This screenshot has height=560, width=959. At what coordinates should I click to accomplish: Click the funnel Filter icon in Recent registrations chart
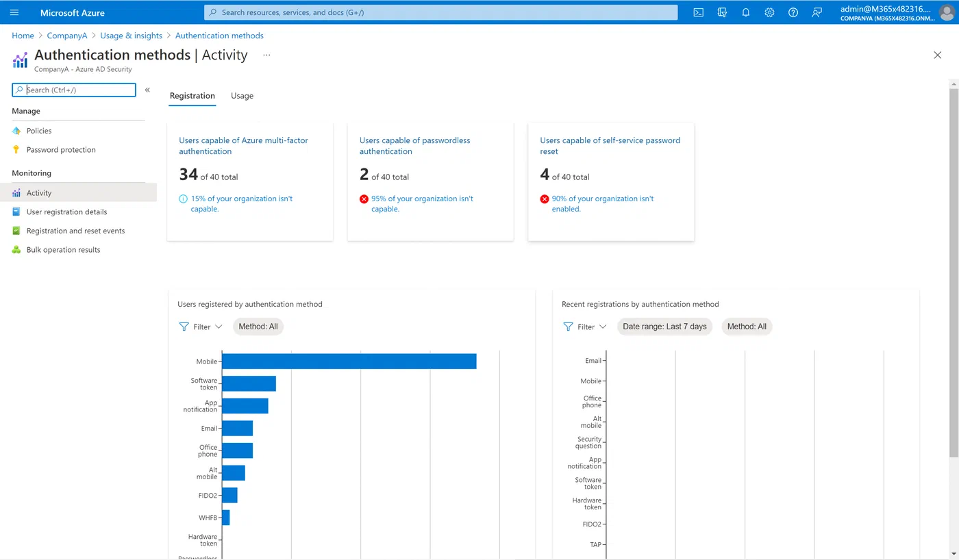tap(568, 327)
